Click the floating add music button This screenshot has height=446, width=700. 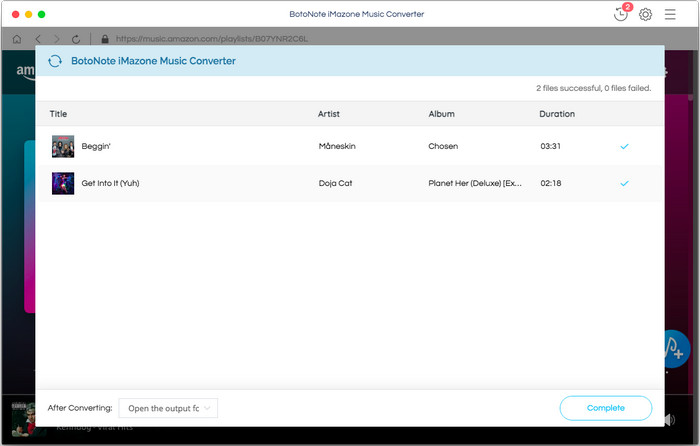pos(677,350)
